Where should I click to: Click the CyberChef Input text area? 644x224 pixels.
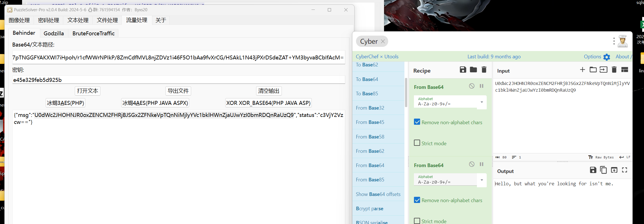click(563, 116)
